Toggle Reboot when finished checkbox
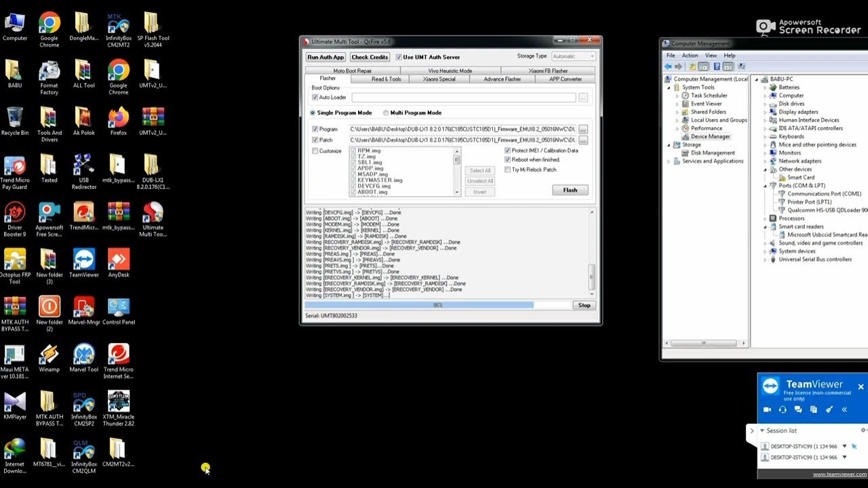This screenshot has width=868, height=488. click(x=507, y=160)
